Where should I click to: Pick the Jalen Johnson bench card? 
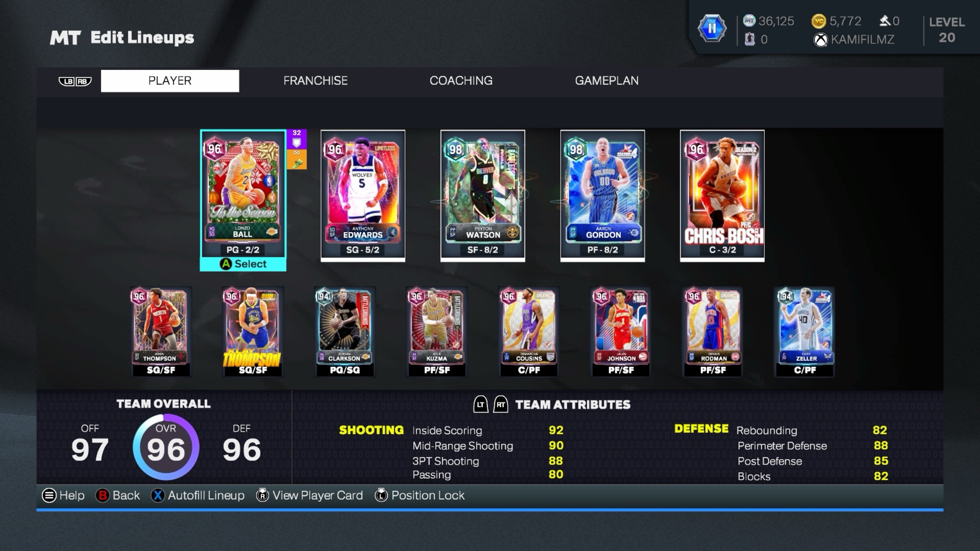pos(621,332)
